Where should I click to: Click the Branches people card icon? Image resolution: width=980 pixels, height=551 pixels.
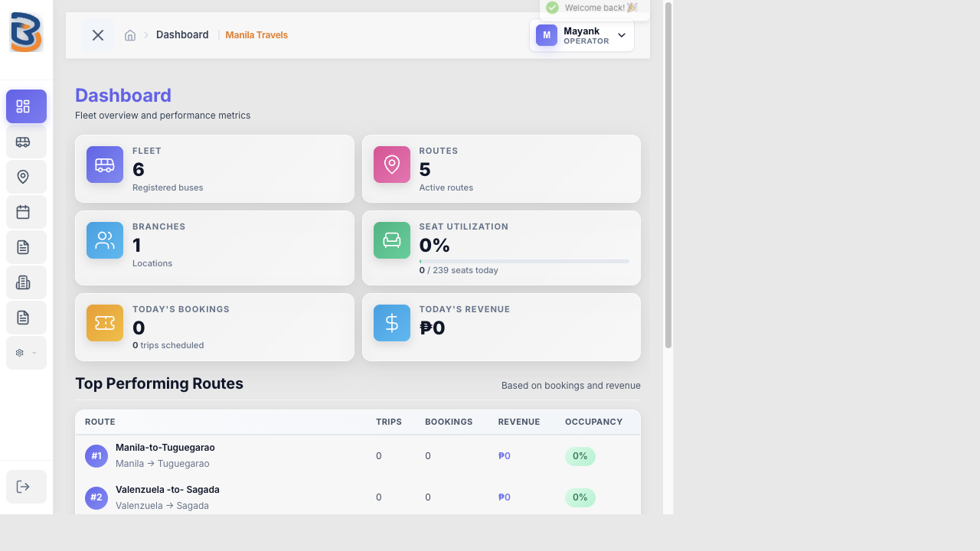105,240
